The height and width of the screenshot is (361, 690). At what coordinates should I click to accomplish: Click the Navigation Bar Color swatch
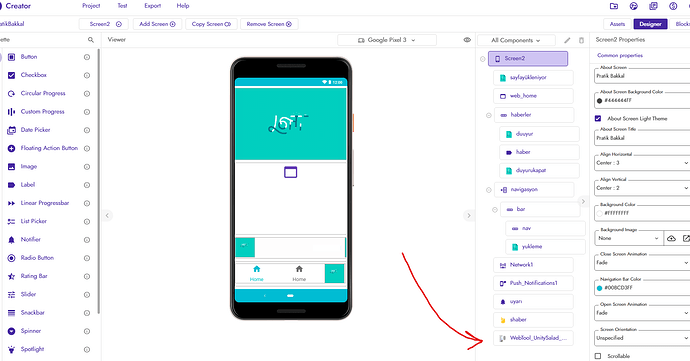click(599, 288)
